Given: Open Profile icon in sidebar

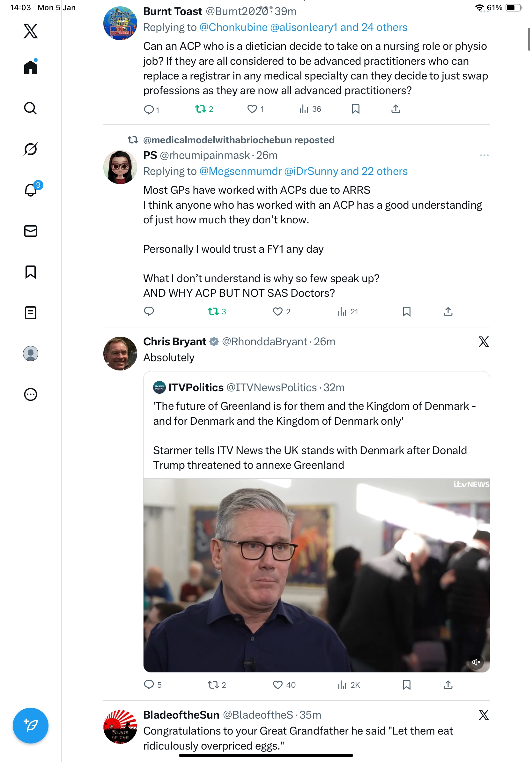Looking at the screenshot, I should [30, 354].
